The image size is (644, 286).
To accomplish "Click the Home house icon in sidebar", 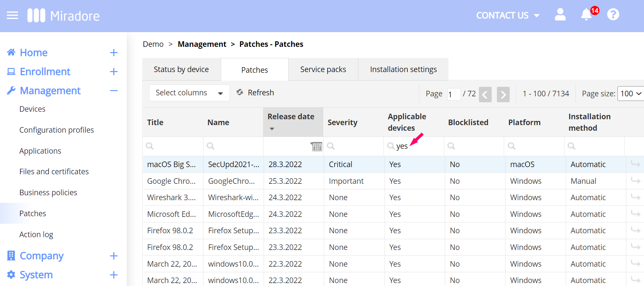I will [11, 52].
